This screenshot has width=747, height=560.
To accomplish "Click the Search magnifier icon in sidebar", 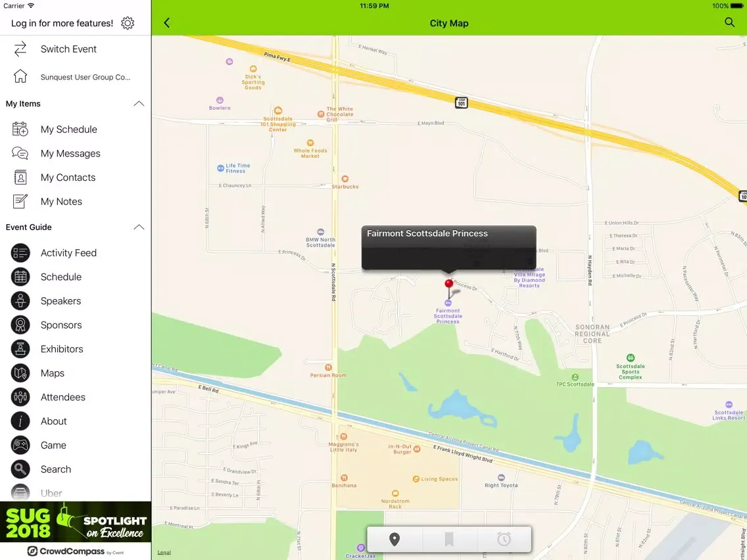I will (x=20, y=469).
